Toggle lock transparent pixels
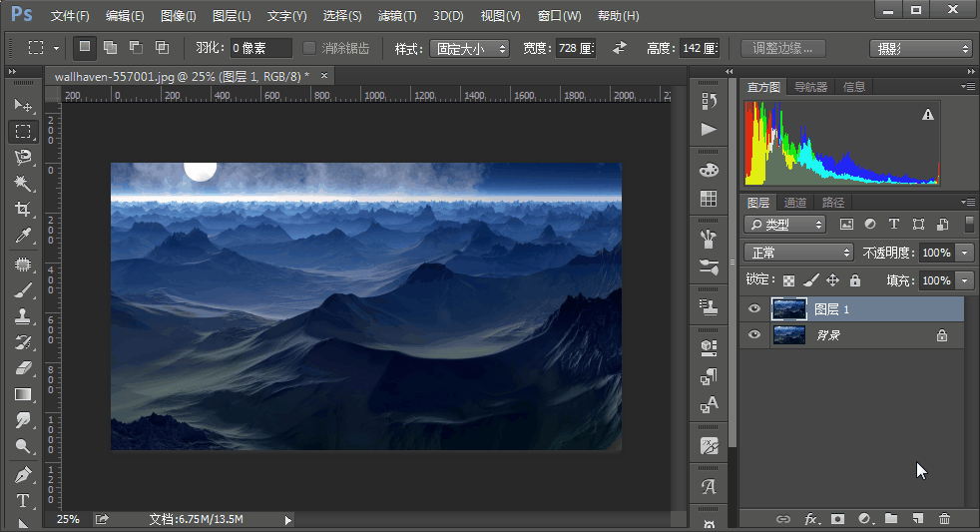The height and width of the screenshot is (532, 980). 789,280
